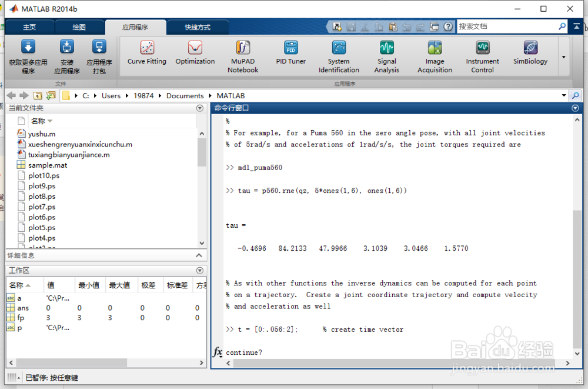Switch to the Plots (绘图) tab
Image resolution: width=588 pixels, height=389 pixels.
pyautogui.click(x=79, y=27)
